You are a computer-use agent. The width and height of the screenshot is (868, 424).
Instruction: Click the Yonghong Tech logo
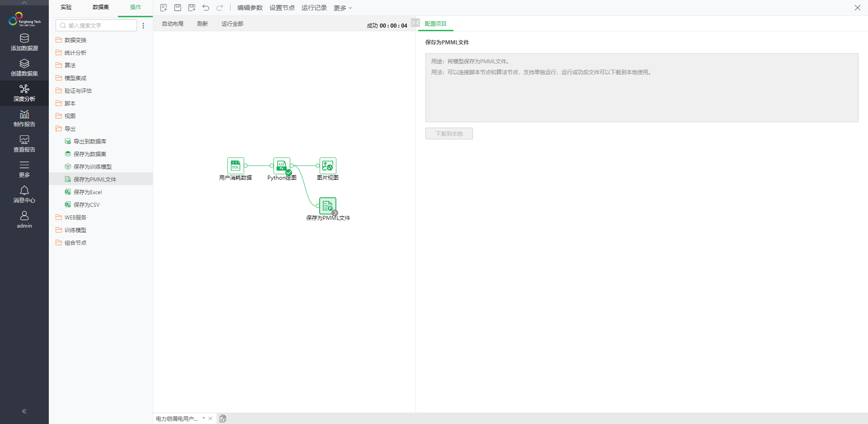point(24,19)
